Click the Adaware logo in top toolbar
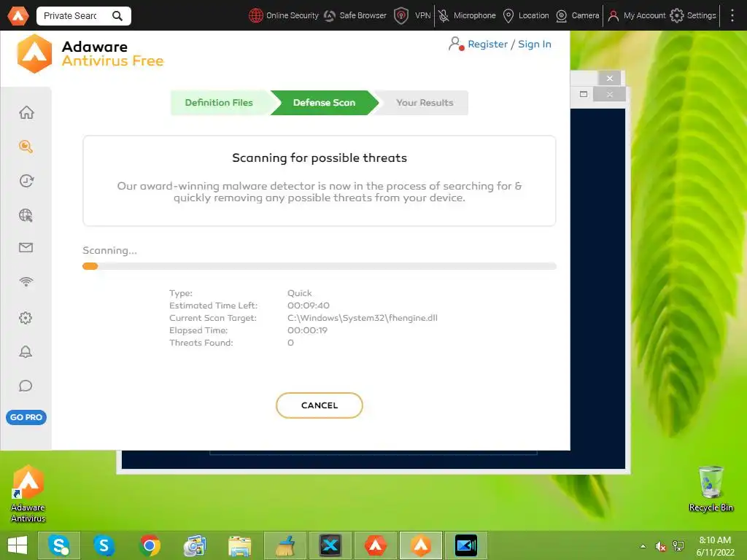 click(x=18, y=16)
